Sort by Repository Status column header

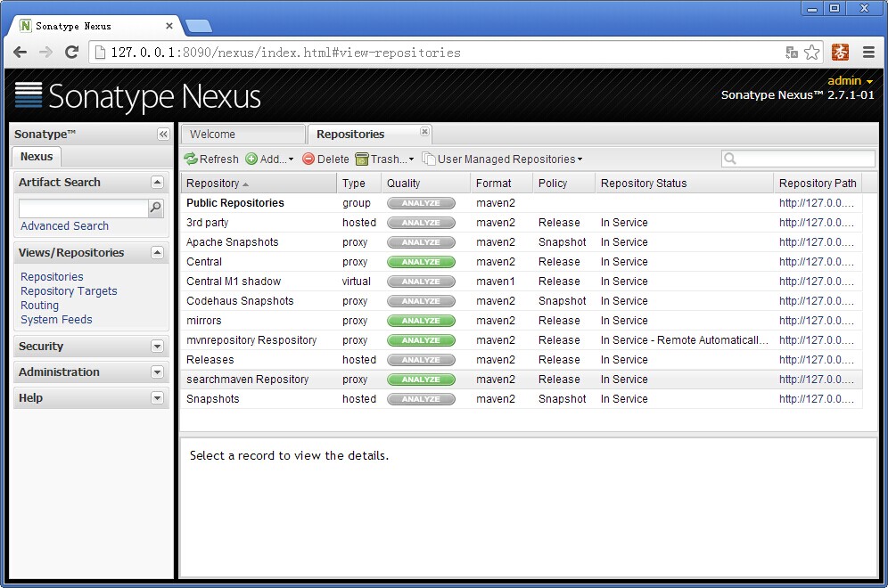point(684,184)
